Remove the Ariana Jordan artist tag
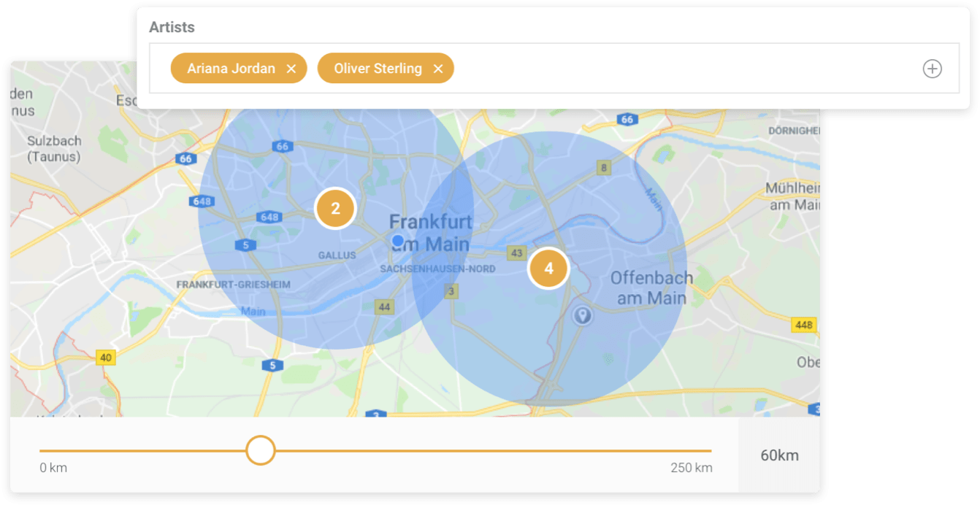The width and height of the screenshot is (980, 505). click(291, 69)
